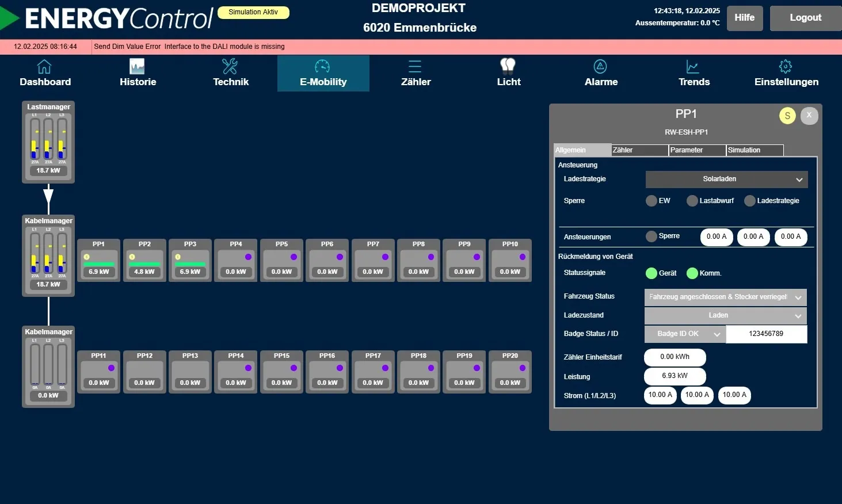Open the Historie chart icon
This screenshot has height=504, width=842.
click(x=137, y=67)
